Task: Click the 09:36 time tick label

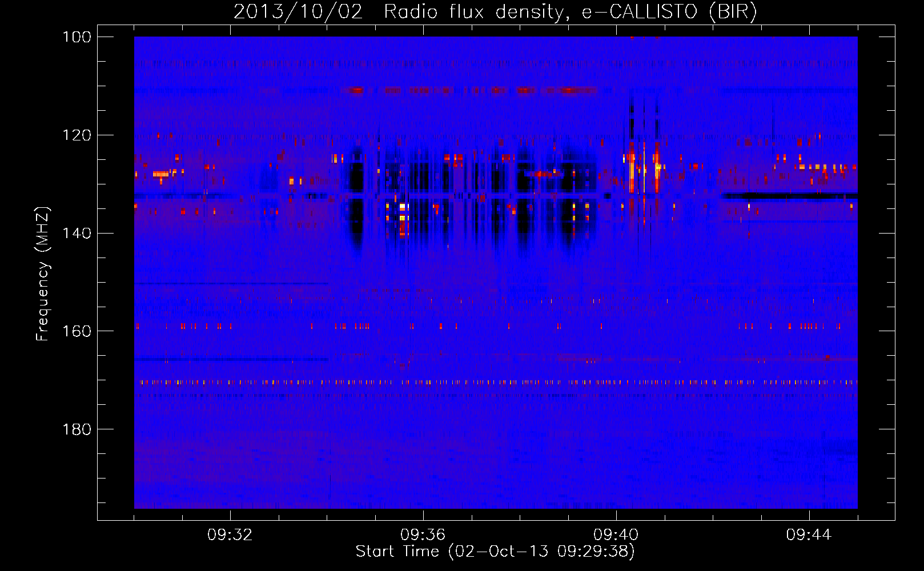Action: coord(423,535)
